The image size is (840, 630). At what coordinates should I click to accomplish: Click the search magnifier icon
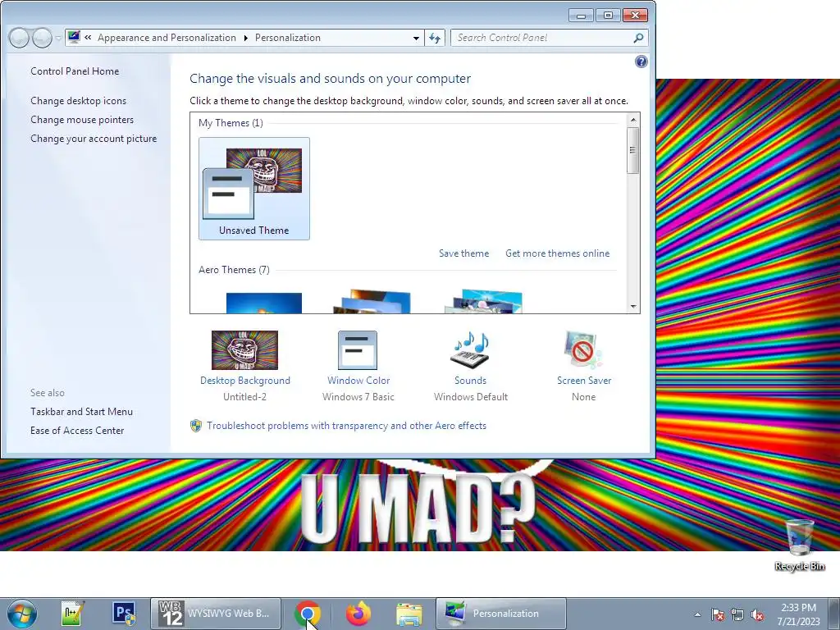pyautogui.click(x=638, y=38)
